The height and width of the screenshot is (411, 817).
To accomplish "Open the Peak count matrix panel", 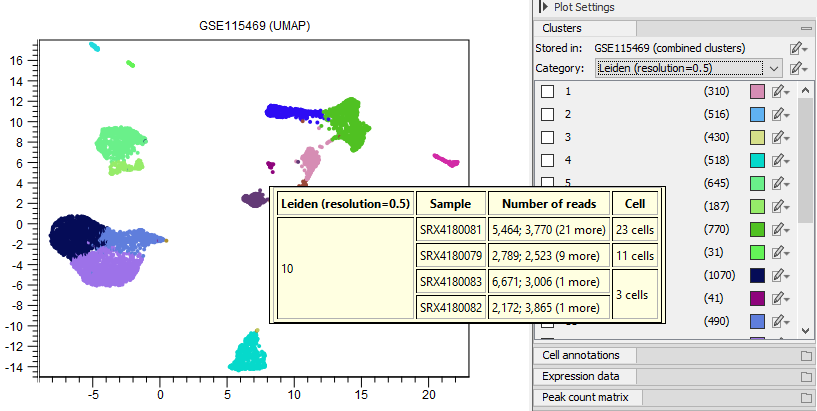I will pos(585,398).
